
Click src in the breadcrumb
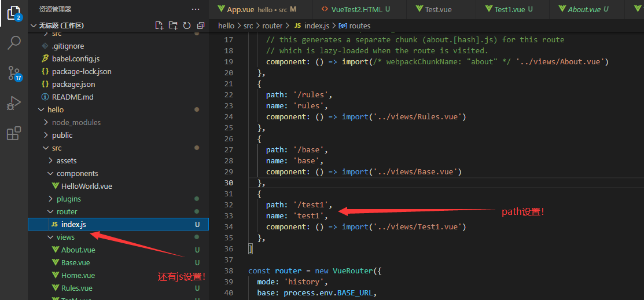[248, 26]
